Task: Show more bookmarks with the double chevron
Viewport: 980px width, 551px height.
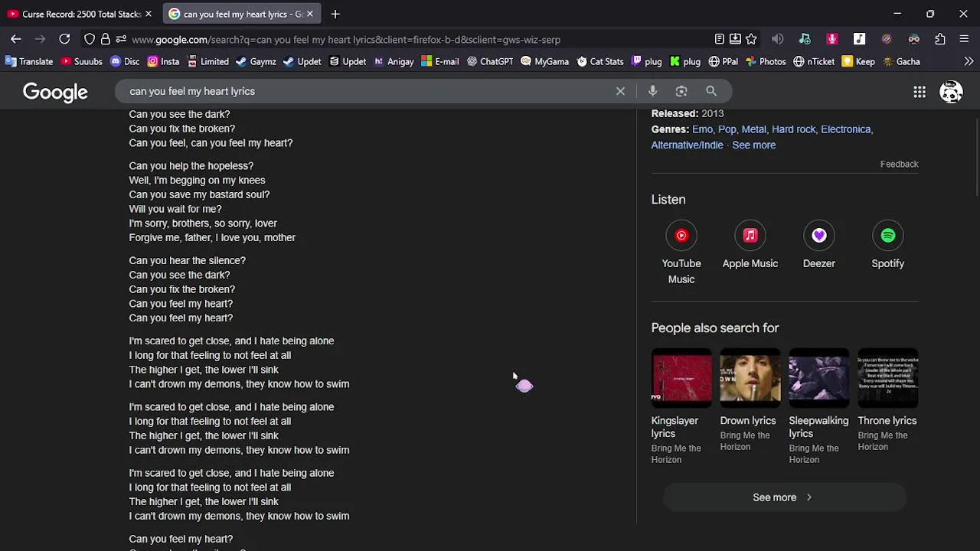Action: coord(969,61)
